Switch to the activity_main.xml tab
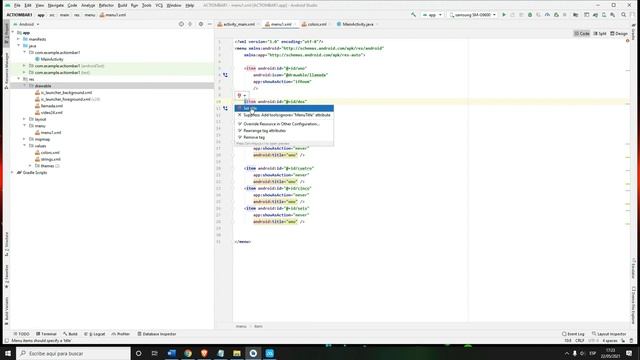Viewport: 640px width, 360px height. pos(239,24)
